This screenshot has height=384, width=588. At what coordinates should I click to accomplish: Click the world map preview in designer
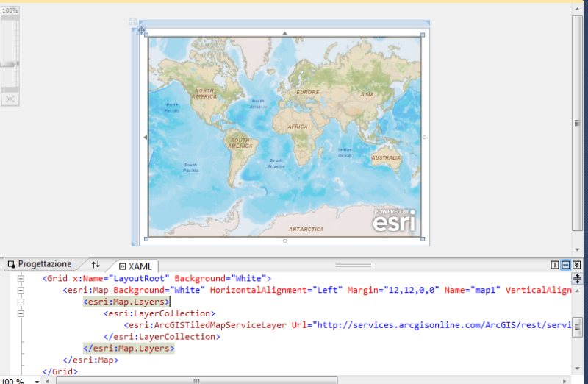click(x=284, y=137)
